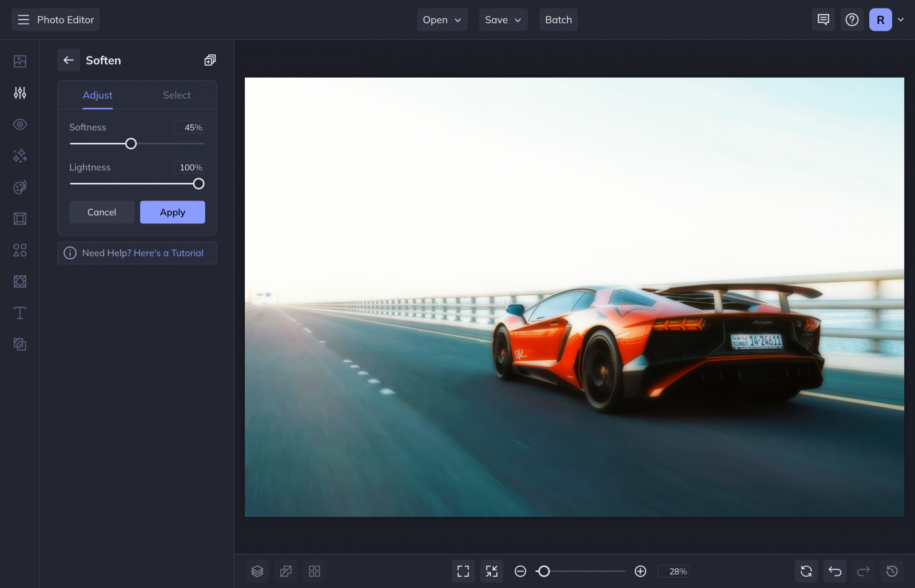This screenshot has width=915, height=588.
Task: Click the 28% zoom level field
Action: [675, 571]
